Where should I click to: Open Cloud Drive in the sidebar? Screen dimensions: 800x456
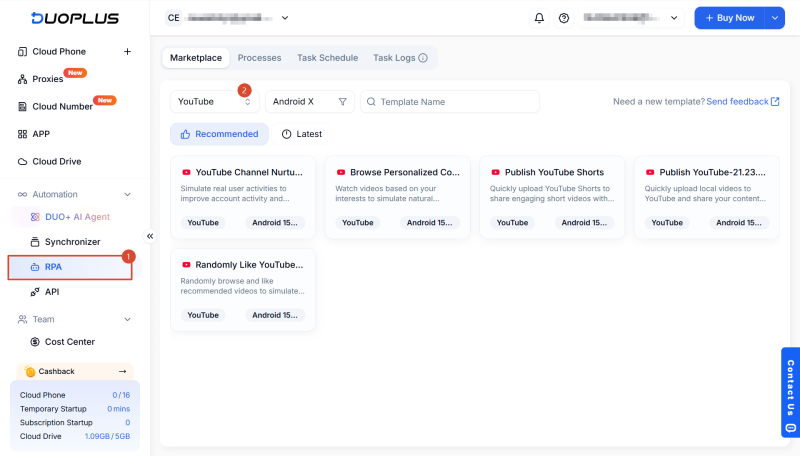coord(57,162)
